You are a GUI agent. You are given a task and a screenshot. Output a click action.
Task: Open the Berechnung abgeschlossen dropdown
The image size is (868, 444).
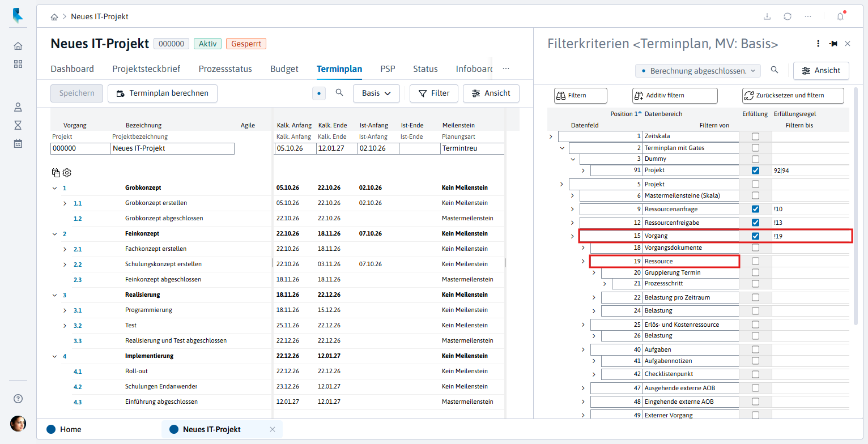[698, 71]
